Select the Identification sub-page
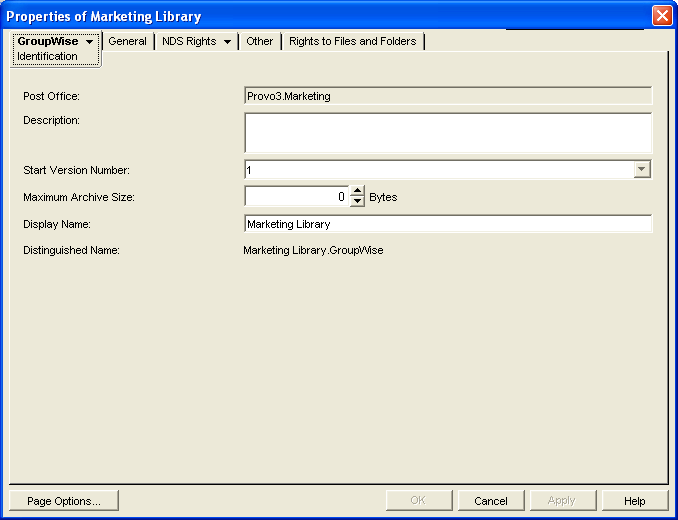Image resolution: width=678 pixels, height=520 pixels. (47, 57)
